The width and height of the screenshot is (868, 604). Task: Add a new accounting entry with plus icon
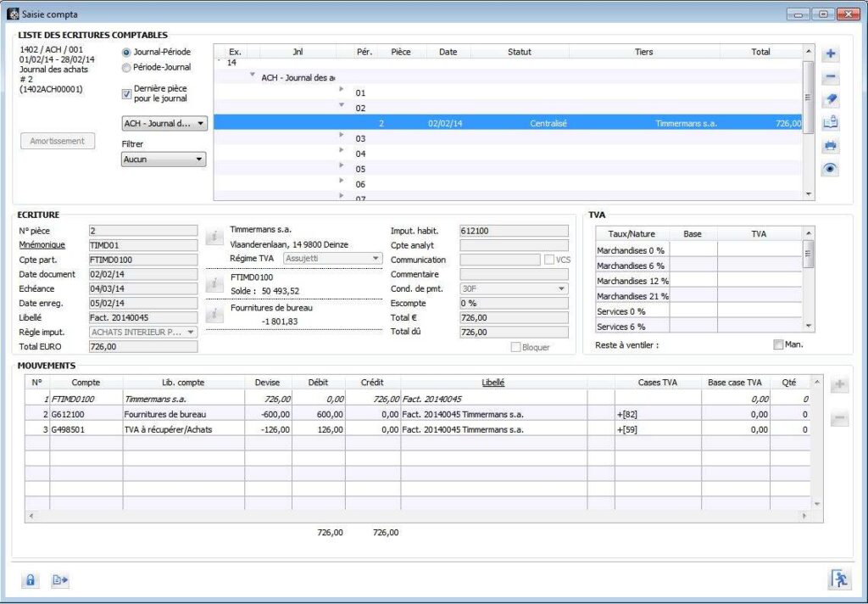[x=830, y=53]
